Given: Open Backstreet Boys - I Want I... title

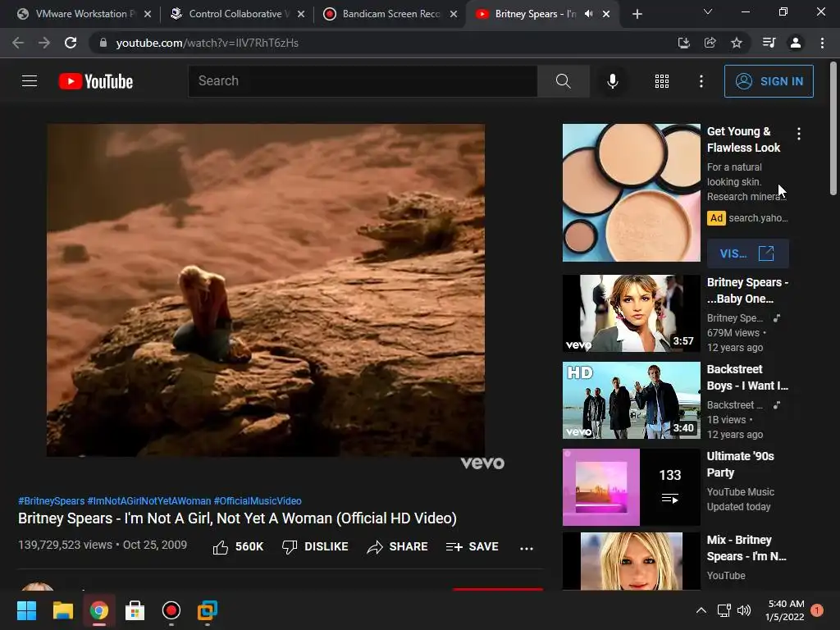Looking at the screenshot, I should 747,377.
